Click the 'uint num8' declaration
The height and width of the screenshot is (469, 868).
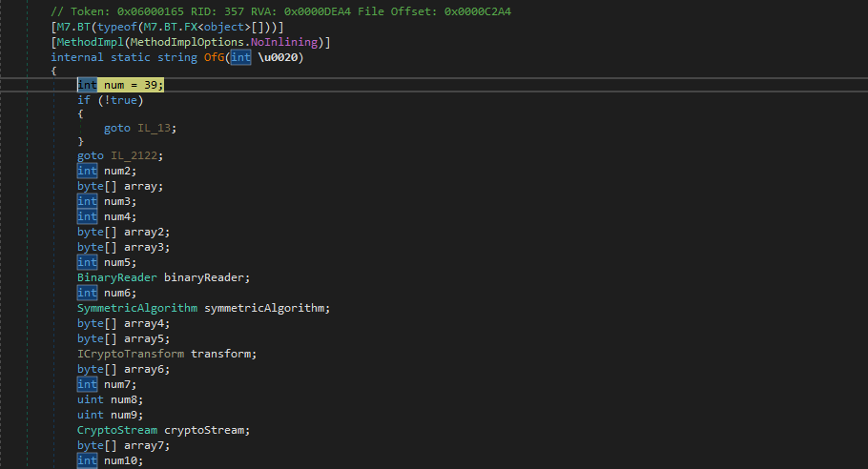(x=107, y=399)
